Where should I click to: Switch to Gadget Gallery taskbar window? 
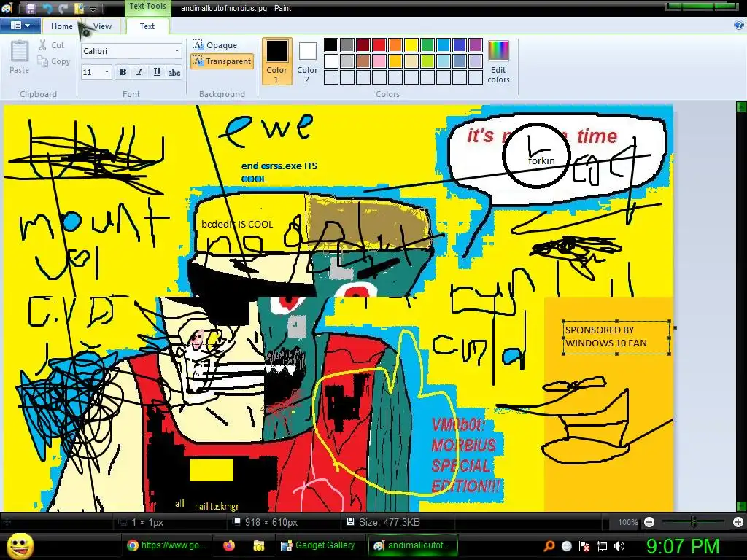click(x=318, y=545)
